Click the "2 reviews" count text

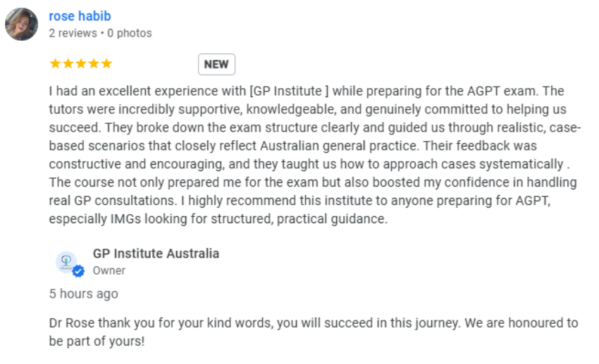point(73,33)
